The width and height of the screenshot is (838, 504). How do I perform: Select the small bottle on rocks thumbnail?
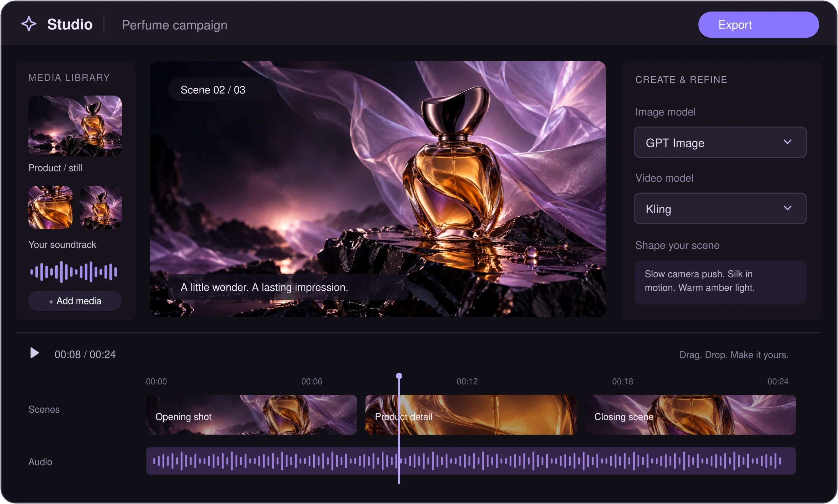(x=100, y=207)
